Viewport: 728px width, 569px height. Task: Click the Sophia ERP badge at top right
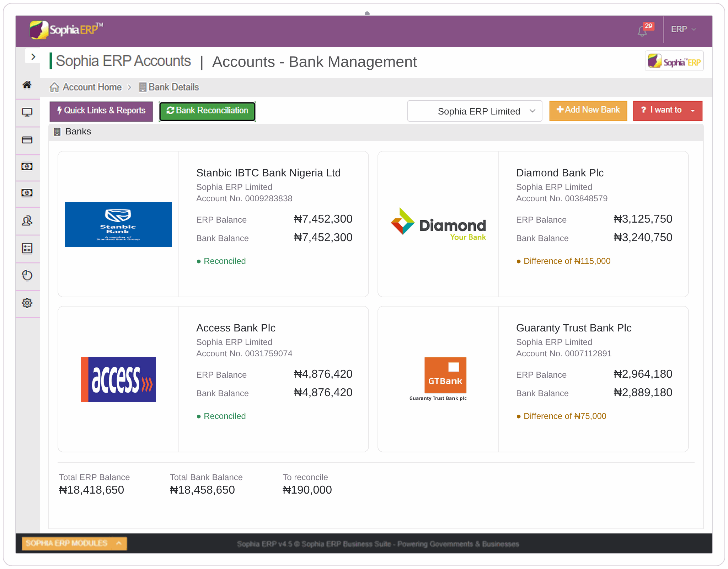click(x=674, y=61)
